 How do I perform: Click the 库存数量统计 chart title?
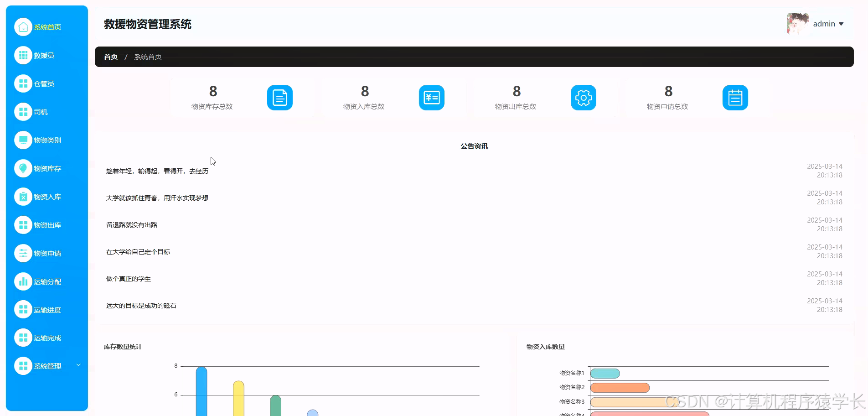pyautogui.click(x=123, y=347)
